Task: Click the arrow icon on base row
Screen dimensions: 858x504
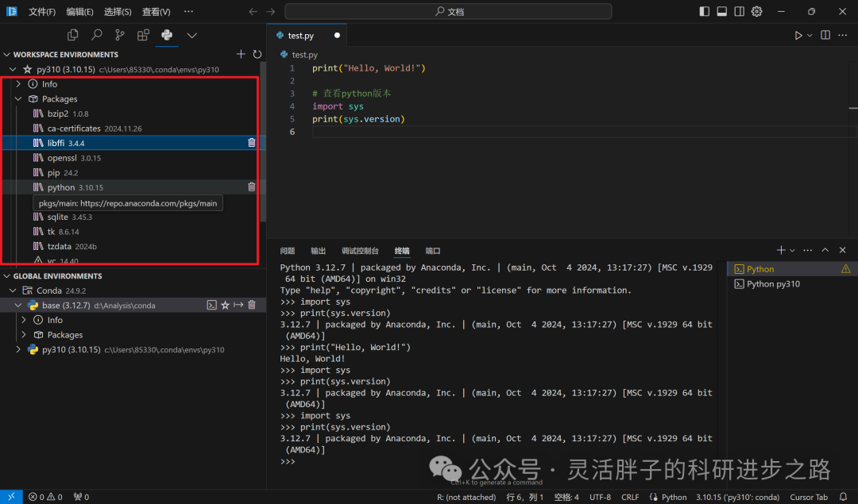Action: (238, 305)
